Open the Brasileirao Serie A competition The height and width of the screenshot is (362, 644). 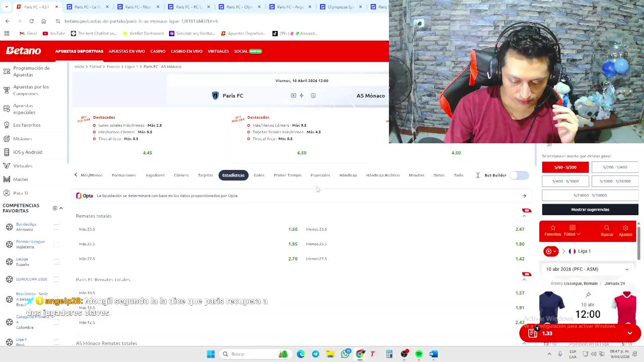pyautogui.click(x=32, y=299)
